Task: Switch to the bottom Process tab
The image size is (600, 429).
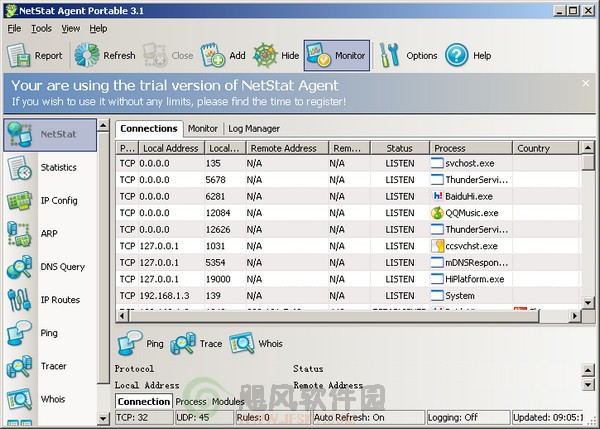Action: pos(191,402)
